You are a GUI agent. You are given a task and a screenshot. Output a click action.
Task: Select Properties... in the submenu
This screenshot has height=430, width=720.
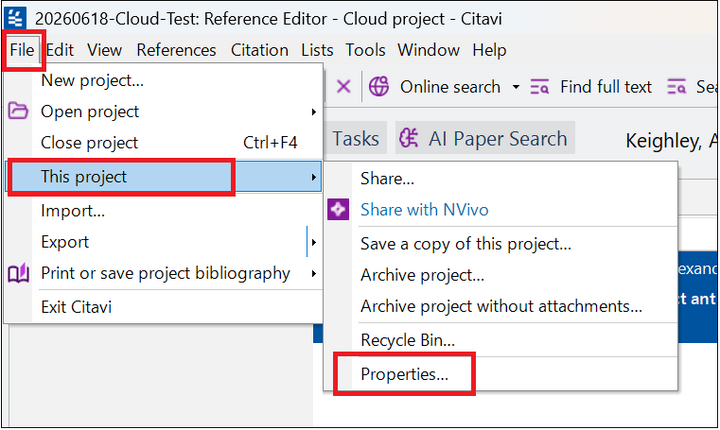pos(404,374)
